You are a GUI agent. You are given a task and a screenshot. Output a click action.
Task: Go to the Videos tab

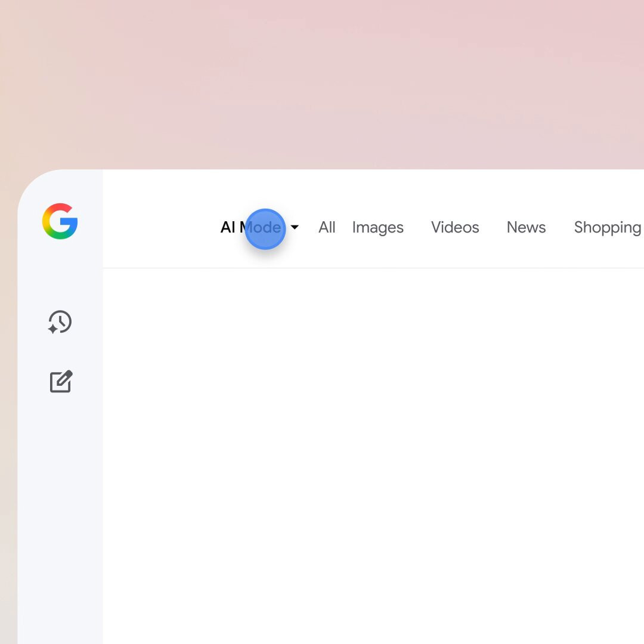455,227
